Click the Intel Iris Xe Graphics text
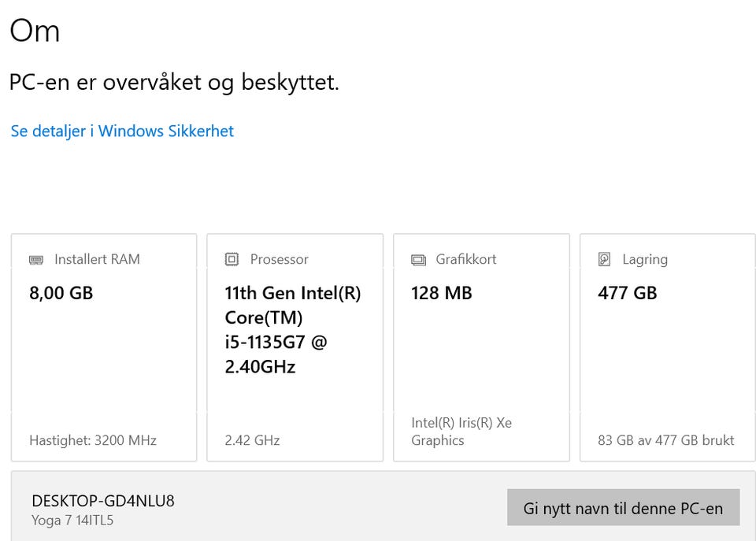 (461, 432)
